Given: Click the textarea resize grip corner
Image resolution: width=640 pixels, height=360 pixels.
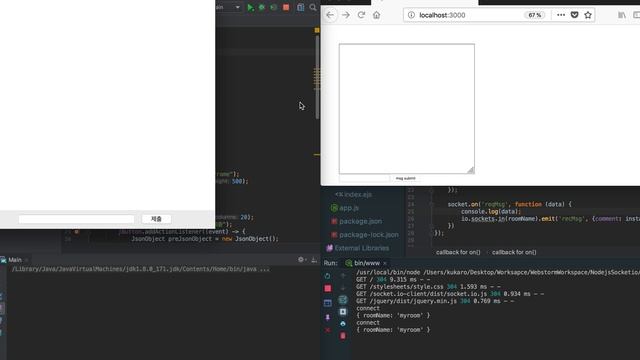Looking at the screenshot, I should 471,170.
